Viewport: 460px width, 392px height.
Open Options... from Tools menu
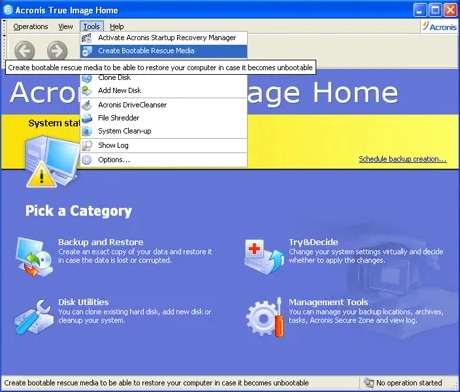point(164,160)
